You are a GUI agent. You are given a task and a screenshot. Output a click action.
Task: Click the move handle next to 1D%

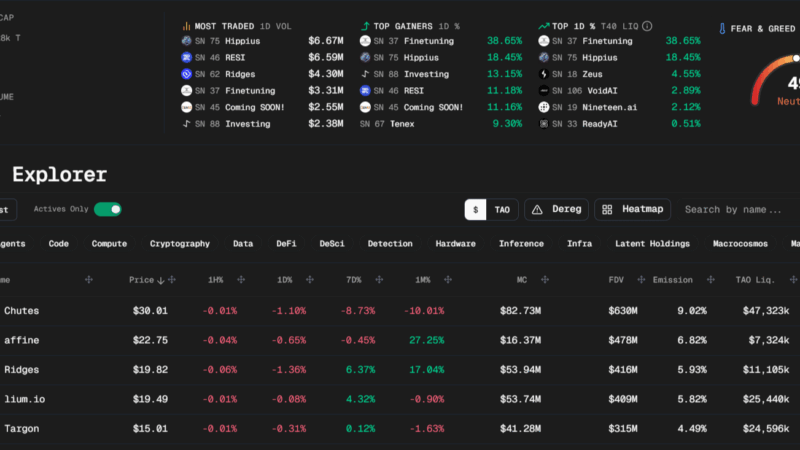(x=310, y=280)
